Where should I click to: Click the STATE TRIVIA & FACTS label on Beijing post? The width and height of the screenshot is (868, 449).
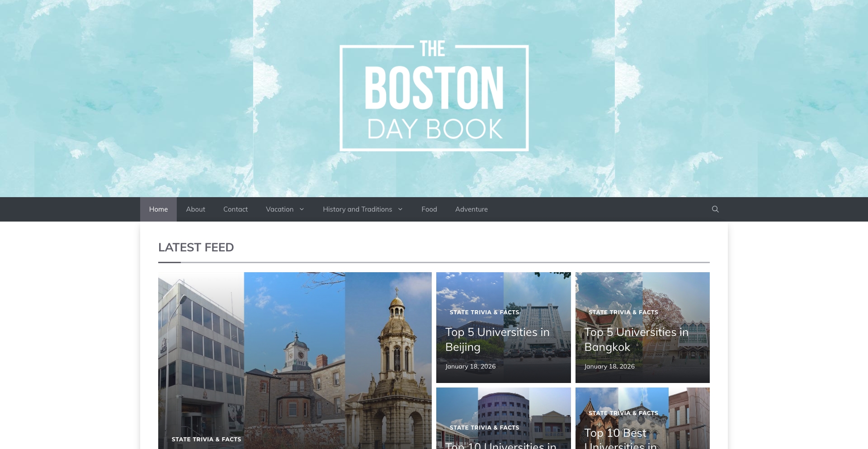click(485, 312)
